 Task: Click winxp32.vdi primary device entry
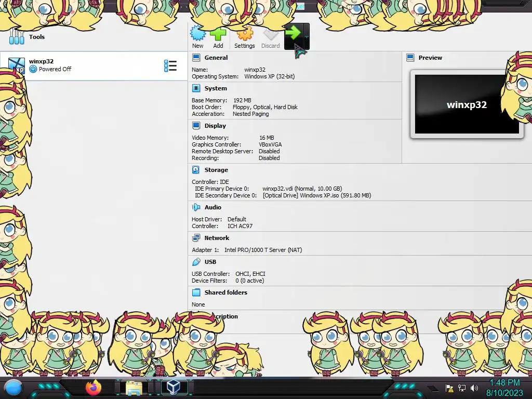tap(302, 188)
